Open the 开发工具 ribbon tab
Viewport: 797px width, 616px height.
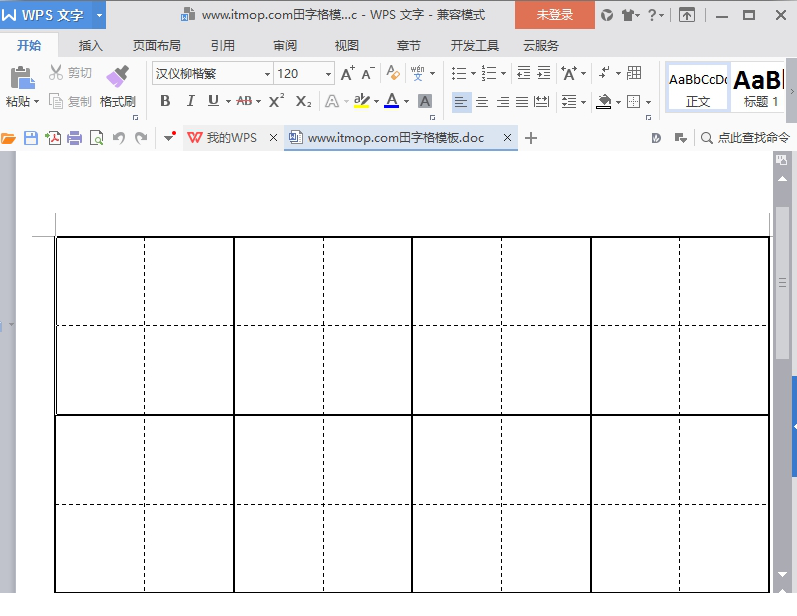475,46
